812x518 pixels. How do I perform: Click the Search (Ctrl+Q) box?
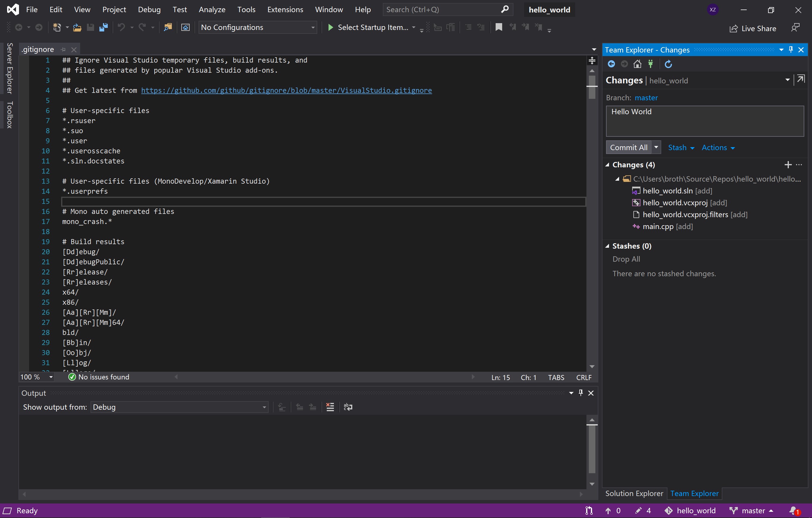pos(448,9)
